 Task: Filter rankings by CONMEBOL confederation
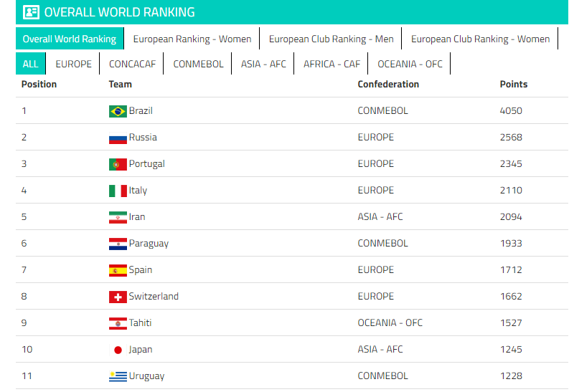pos(198,64)
